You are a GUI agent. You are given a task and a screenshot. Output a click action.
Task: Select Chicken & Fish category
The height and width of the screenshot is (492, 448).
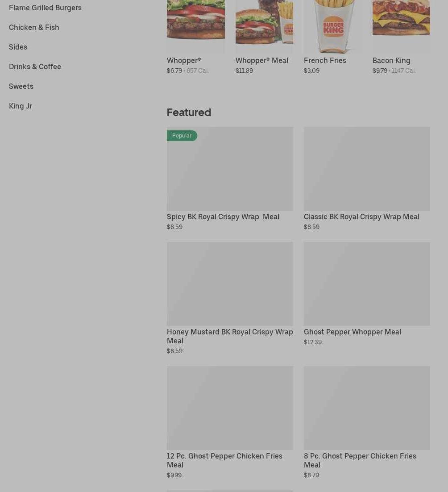pos(34,28)
